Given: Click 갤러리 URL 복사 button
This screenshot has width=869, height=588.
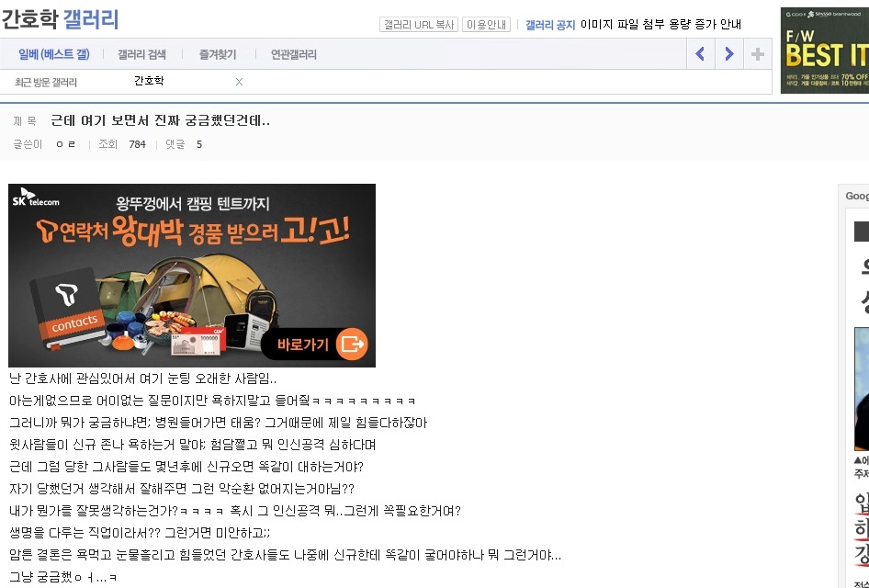Looking at the screenshot, I should [x=419, y=25].
